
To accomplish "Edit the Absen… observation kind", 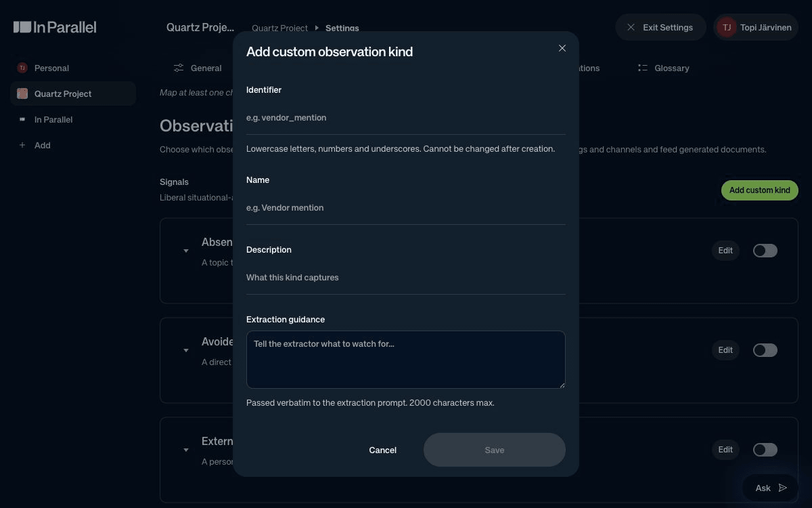I will (725, 251).
